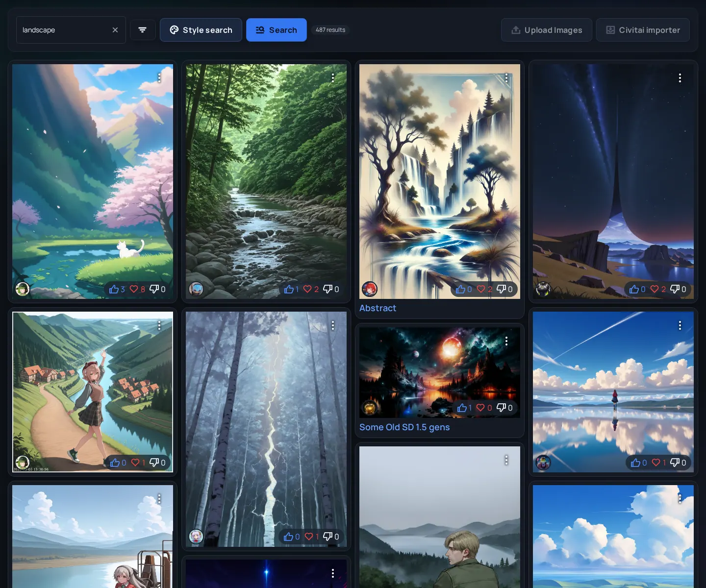Viewport: 706px width, 588px height.
Task: Open Upload Images
Action: coord(547,30)
